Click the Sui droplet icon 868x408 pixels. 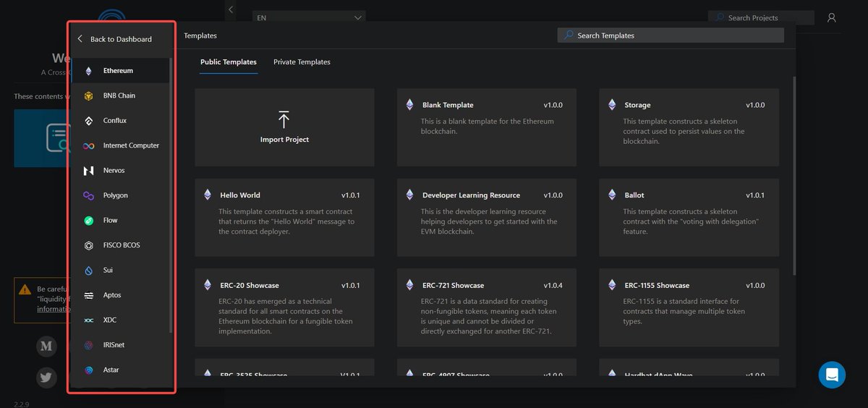88,271
